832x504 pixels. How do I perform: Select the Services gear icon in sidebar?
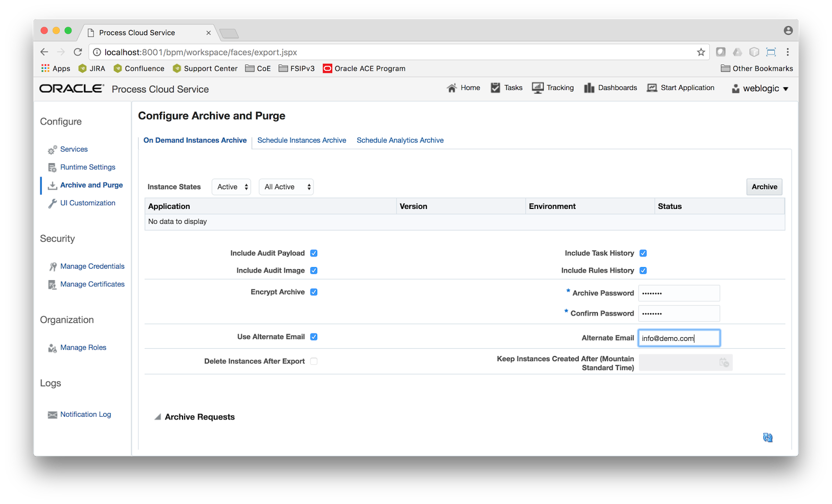(x=52, y=149)
